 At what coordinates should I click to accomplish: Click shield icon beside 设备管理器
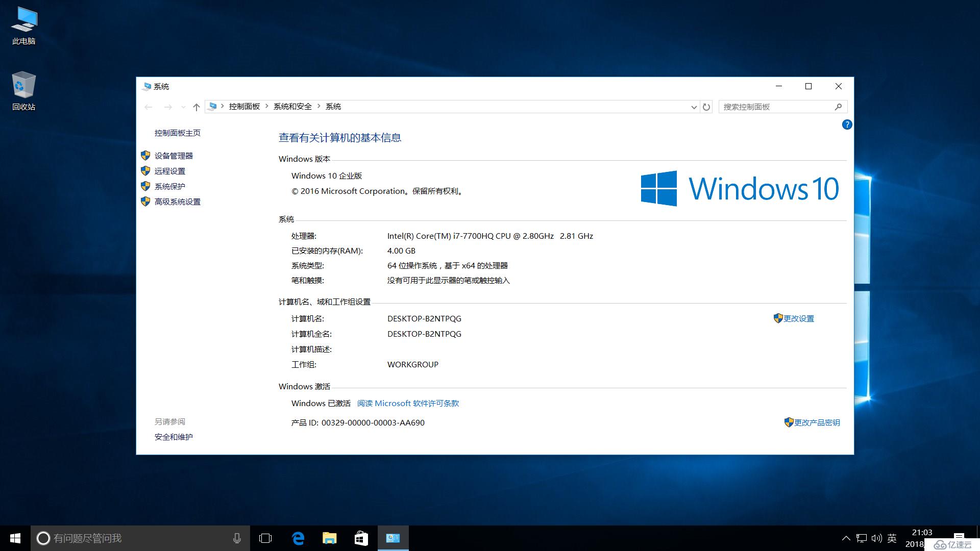pos(145,156)
